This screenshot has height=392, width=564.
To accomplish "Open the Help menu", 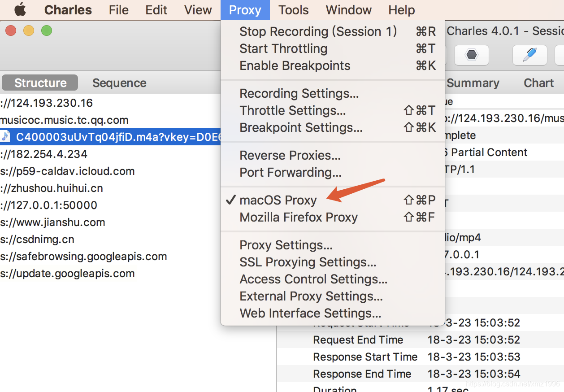I will pos(402,10).
